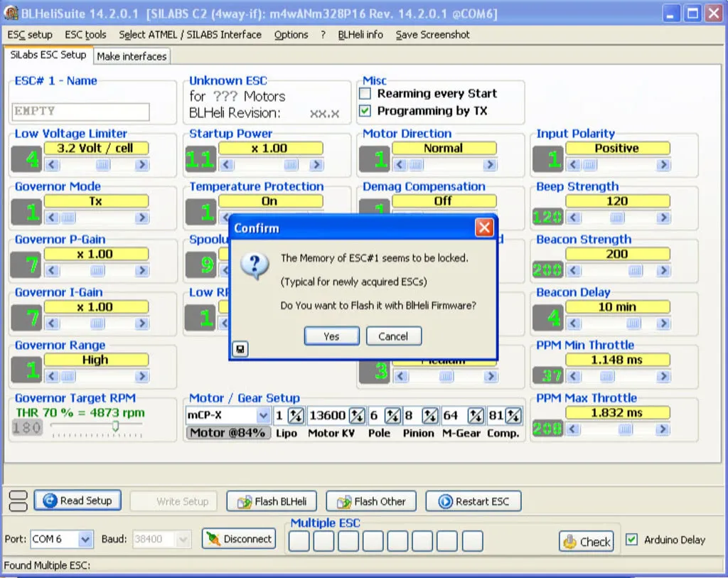Click the Disconnect button
This screenshot has height=578, width=728.
238,539
